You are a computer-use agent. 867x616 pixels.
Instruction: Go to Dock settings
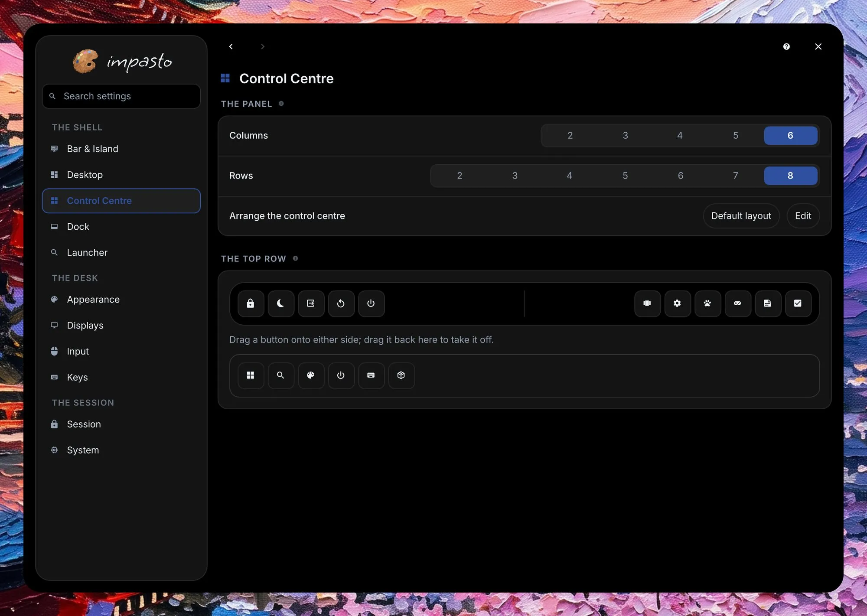point(121,227)
